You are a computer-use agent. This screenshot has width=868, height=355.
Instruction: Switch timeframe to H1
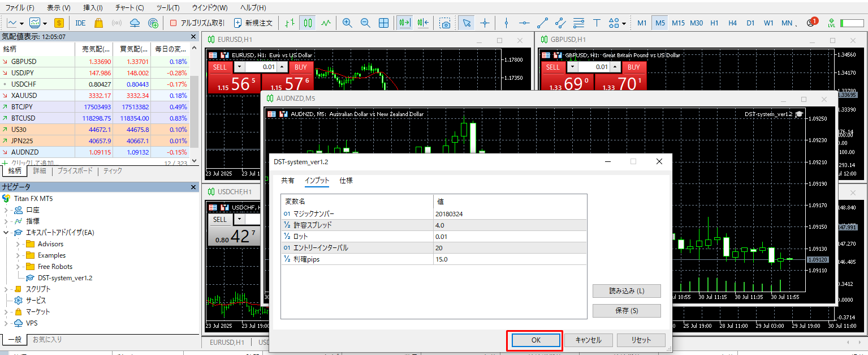coord(715,23)
